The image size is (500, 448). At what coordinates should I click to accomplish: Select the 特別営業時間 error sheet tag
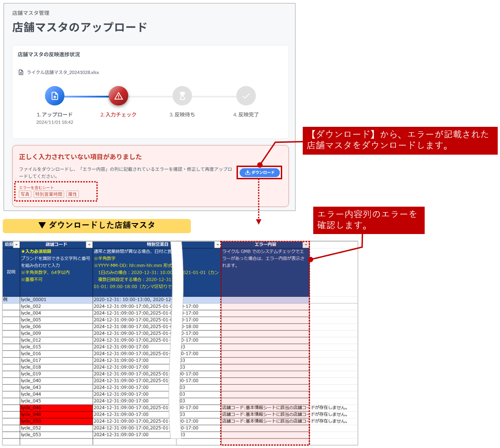[x=49, y=194]
